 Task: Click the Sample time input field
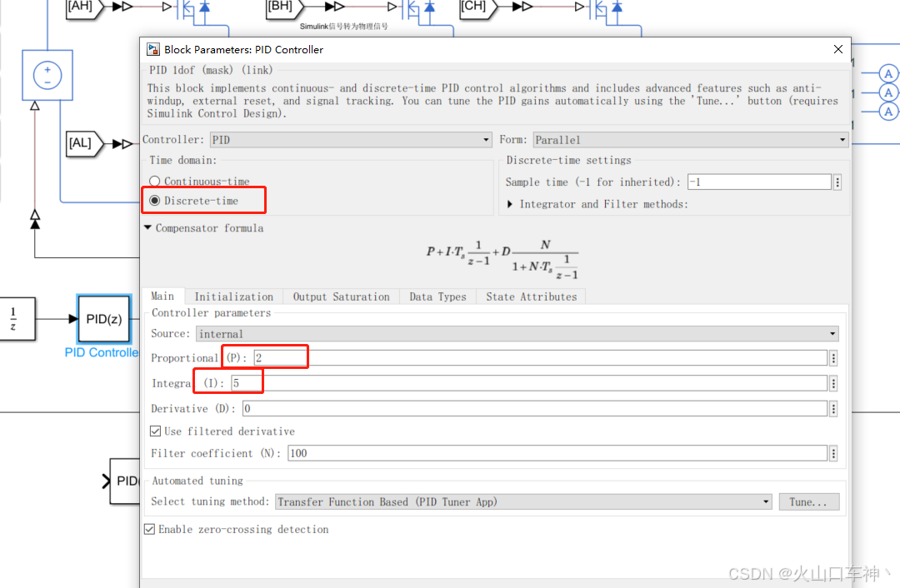pyautogui.click(x=759, y=182)
